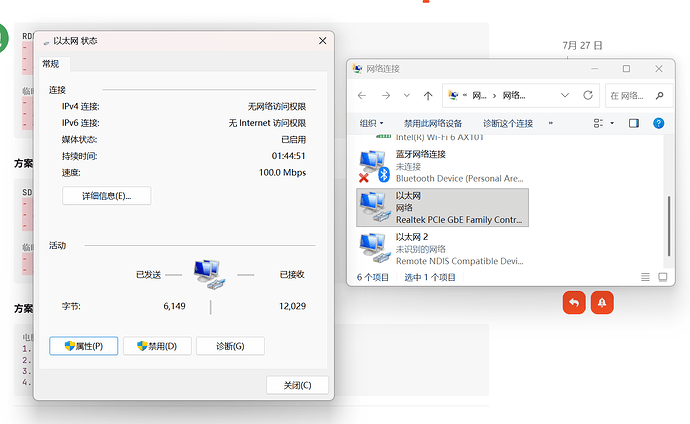Open the view options dropdown arrow

[612, 123]
